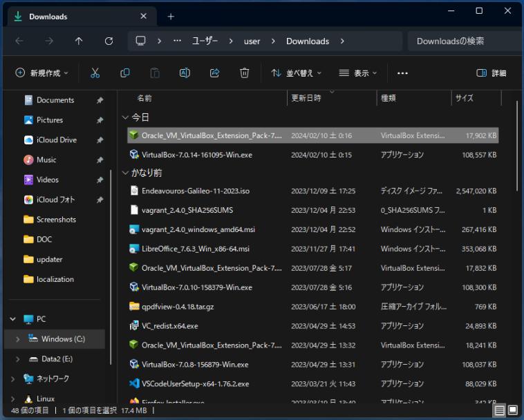Viewport: 524px width, 420px height.
Task: Click the pin icon next to Music
Action: pos(100,160)
